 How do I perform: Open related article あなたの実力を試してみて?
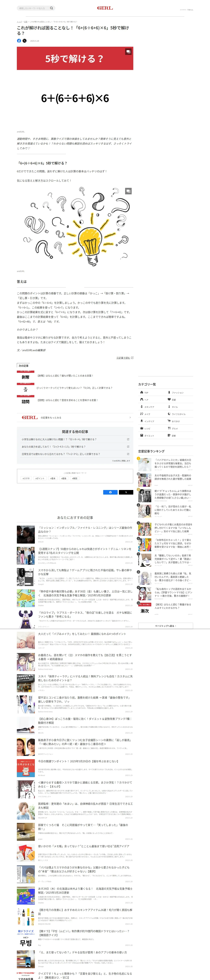coord(75,447)
